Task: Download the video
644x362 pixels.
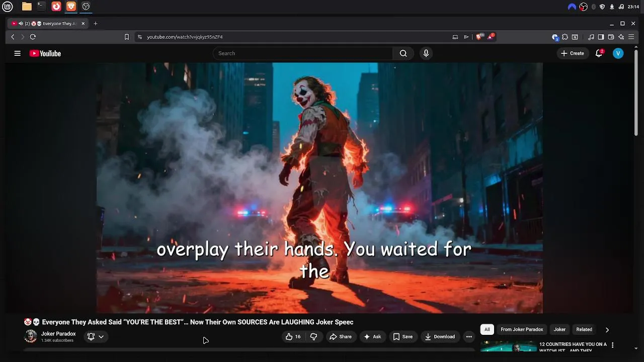Action: [440, 337]
